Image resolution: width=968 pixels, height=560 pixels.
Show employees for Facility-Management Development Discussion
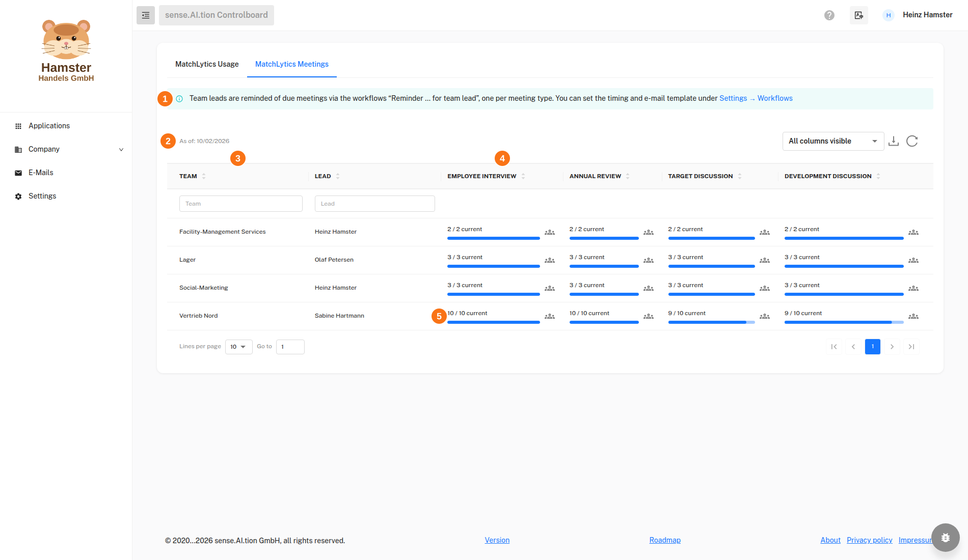click(x=913, y=233)
